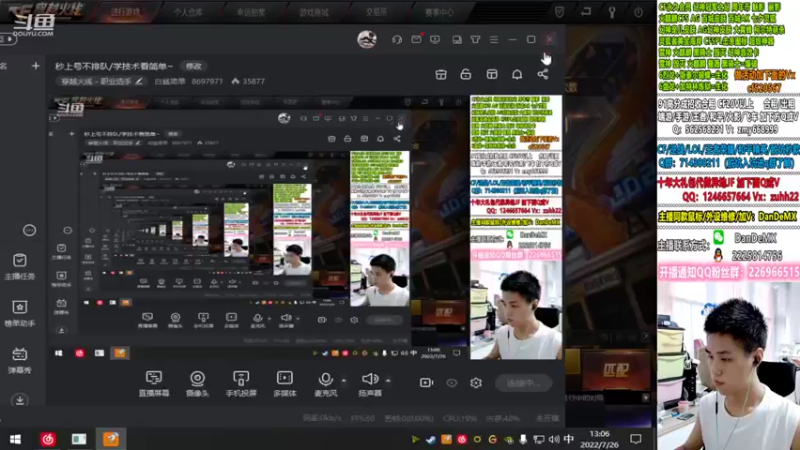The width and height of the screenshot is (800, 450).
Task: Open the stream settings gear
Action: pyautogui.click(x=476, y=383)
